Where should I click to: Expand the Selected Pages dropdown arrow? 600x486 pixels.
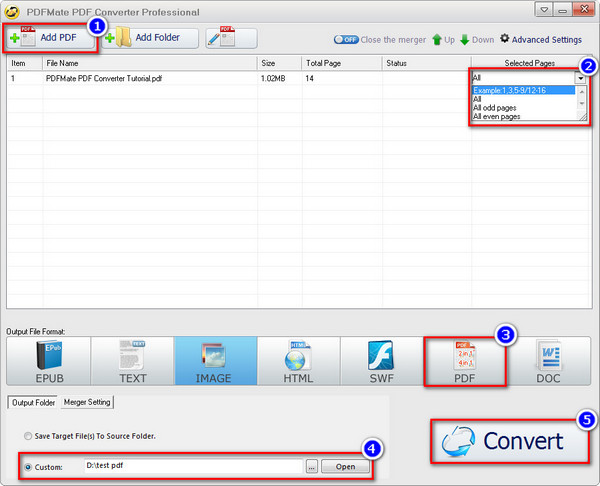580,78
